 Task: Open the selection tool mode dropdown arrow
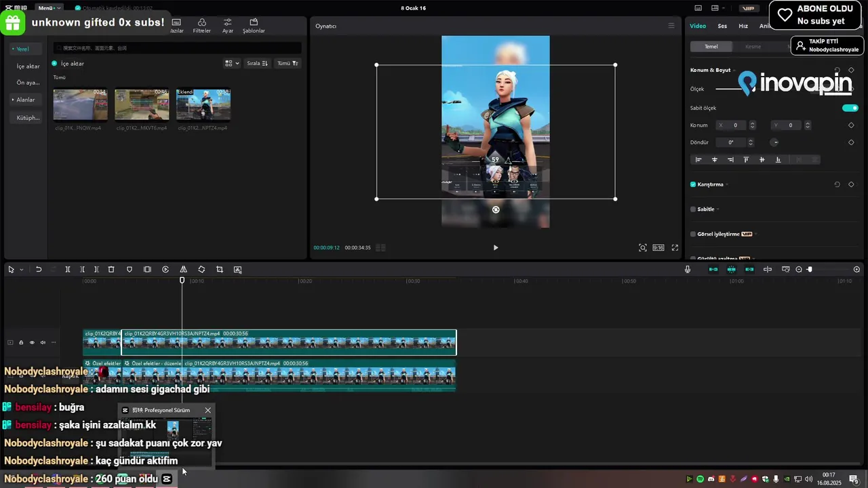pos(21,270)
